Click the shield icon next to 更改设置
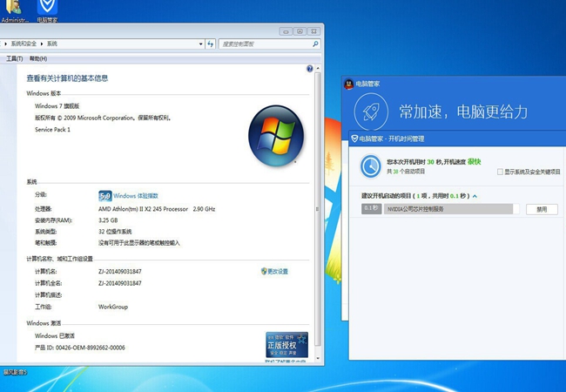The height and width of the screenshot is (392, 566). click(x=264, y=271)
